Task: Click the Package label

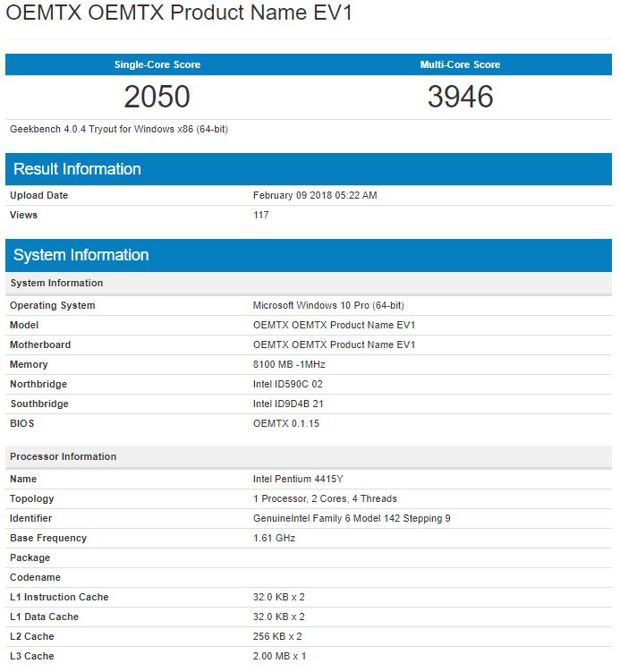Action: tap(30, 558)
